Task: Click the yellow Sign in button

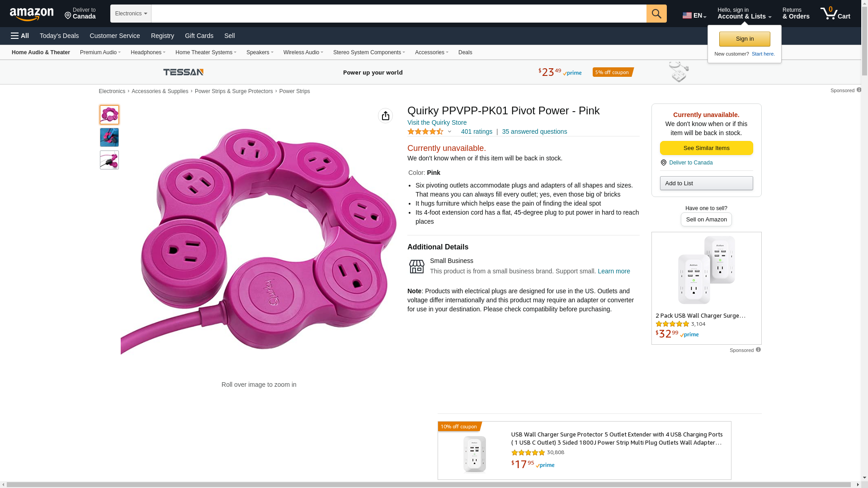Action: coord(745,39)
